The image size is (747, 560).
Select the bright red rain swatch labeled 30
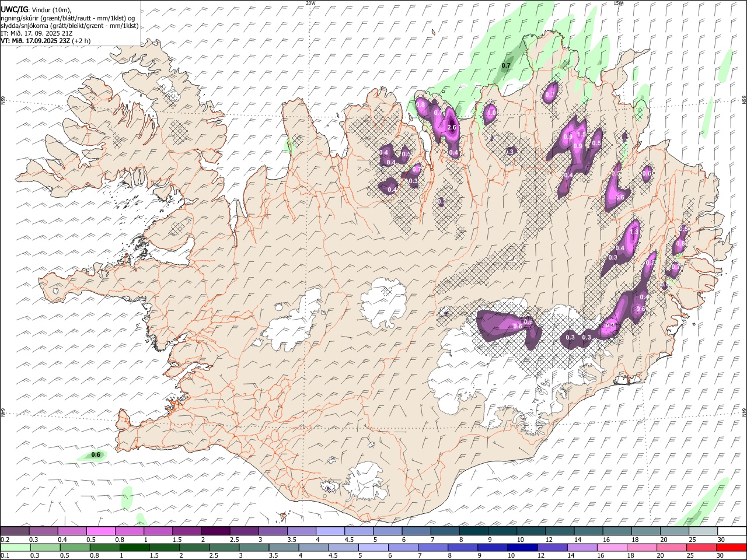pos(731,547)
